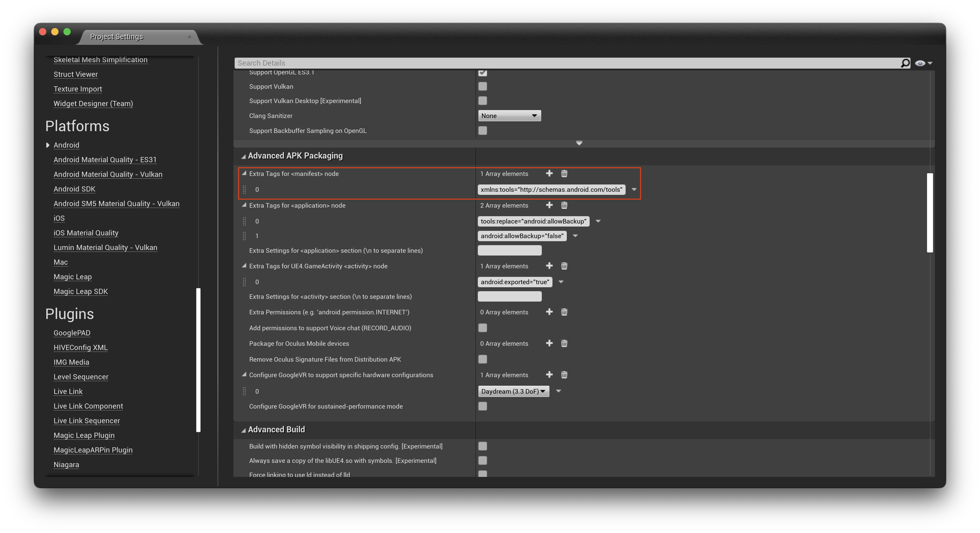
Task: Open the eye view options menu
Action: tap(923, 63)
